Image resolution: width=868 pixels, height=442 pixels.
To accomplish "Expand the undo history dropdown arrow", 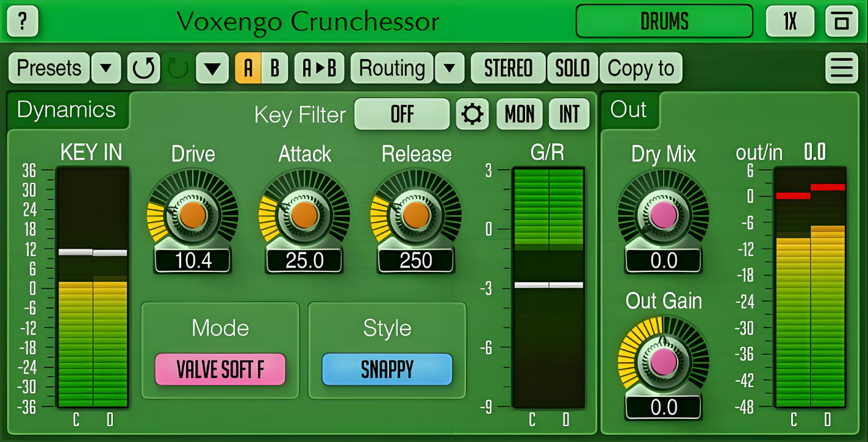I will pyautogui.click(x=212, y=68).
